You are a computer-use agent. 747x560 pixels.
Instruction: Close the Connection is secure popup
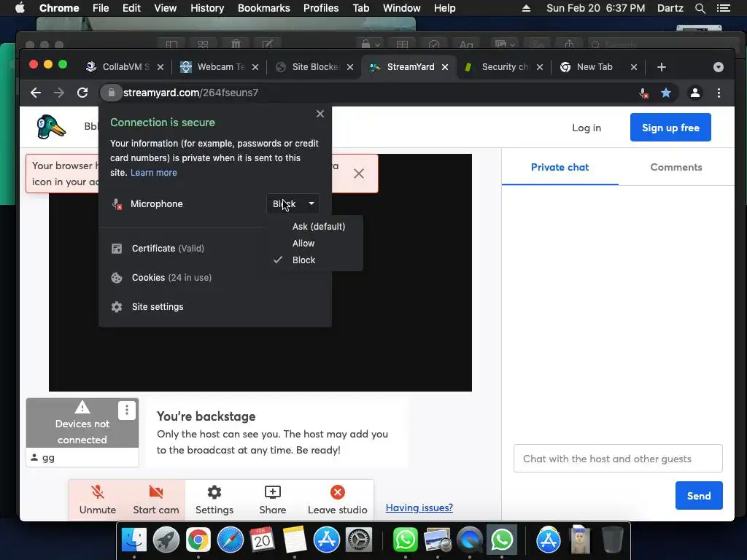[x=320, y=114]
